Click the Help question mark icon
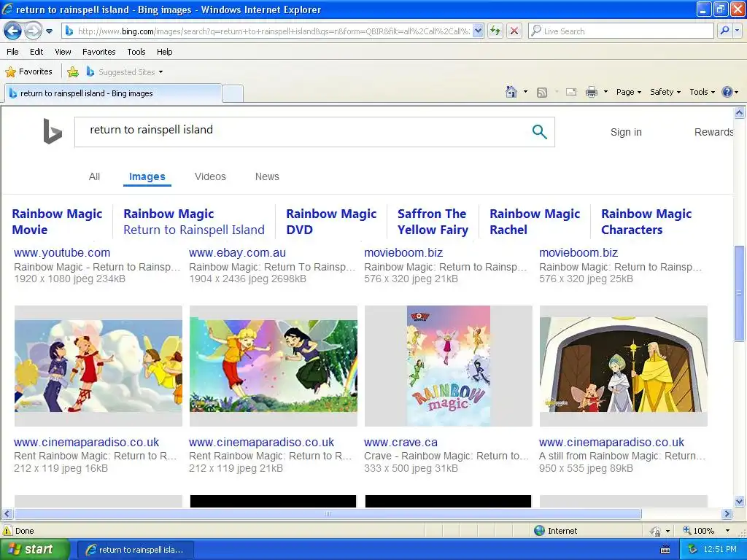Screen dimensions: 747x560 click(727, 92)
